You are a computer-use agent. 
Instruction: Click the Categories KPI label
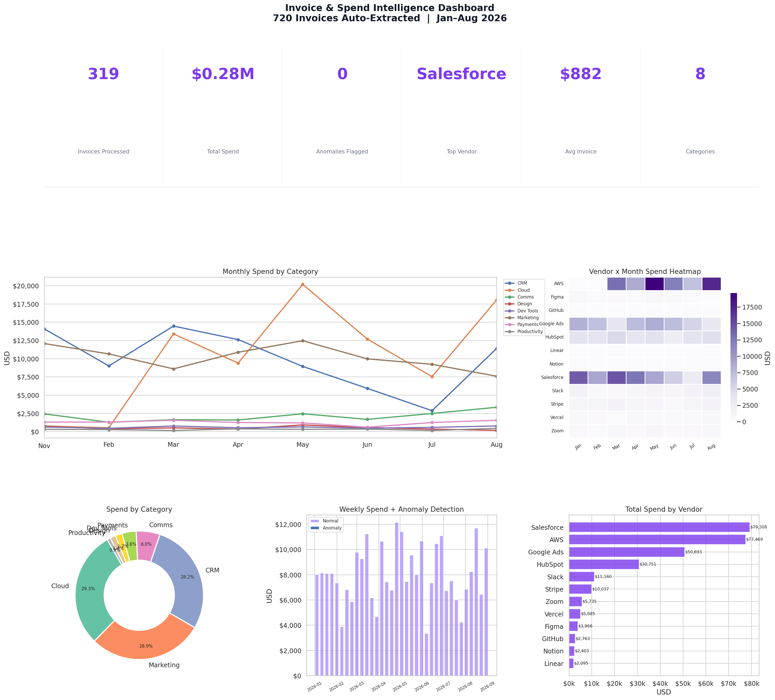700,151
